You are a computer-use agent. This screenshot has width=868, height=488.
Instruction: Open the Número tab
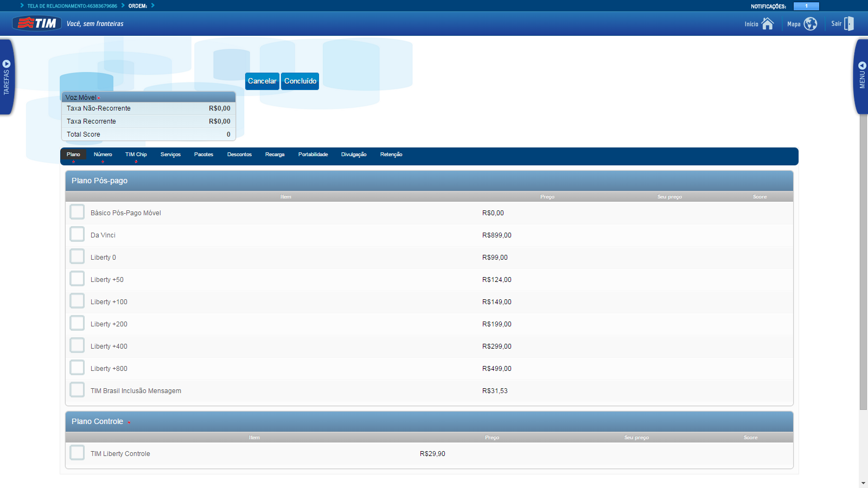coord(103,155)
